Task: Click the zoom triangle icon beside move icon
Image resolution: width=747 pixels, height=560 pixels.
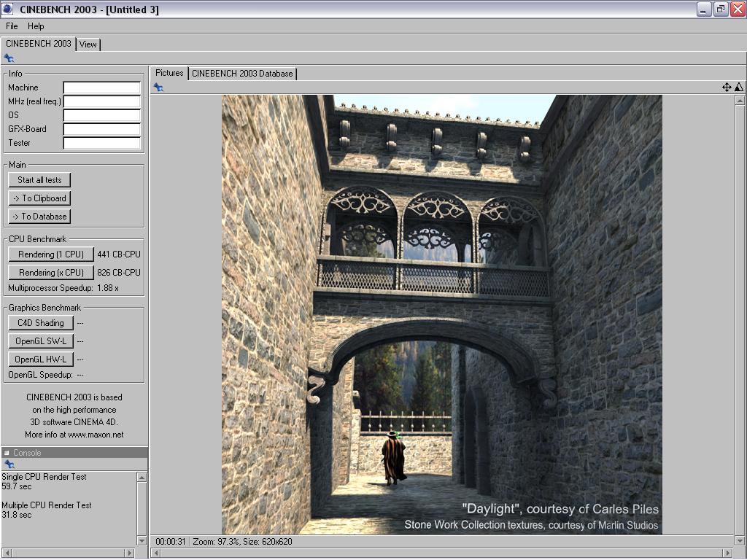Action: point(738,87)
